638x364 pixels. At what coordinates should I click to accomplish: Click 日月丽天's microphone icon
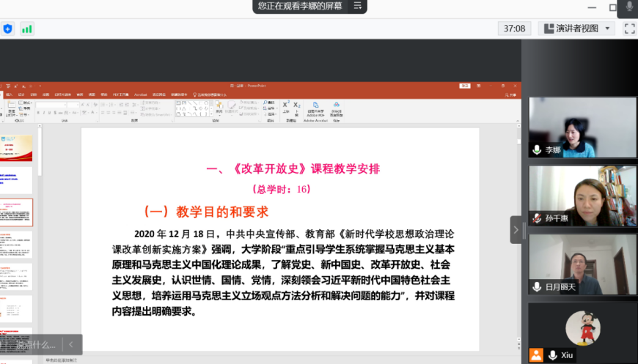tap(538, 286)
